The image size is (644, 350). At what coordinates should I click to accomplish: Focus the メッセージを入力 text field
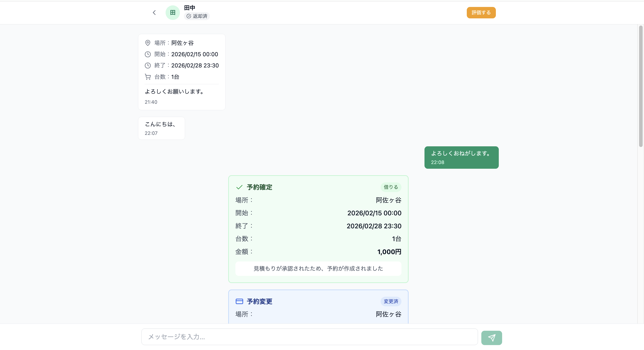[x=309, y=337]
